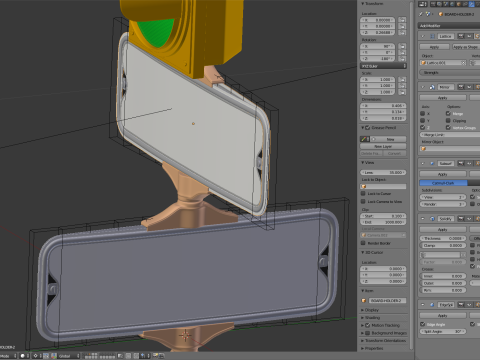Toggle EdgeSplit modifier viewport visibility eye

(469, 305)
